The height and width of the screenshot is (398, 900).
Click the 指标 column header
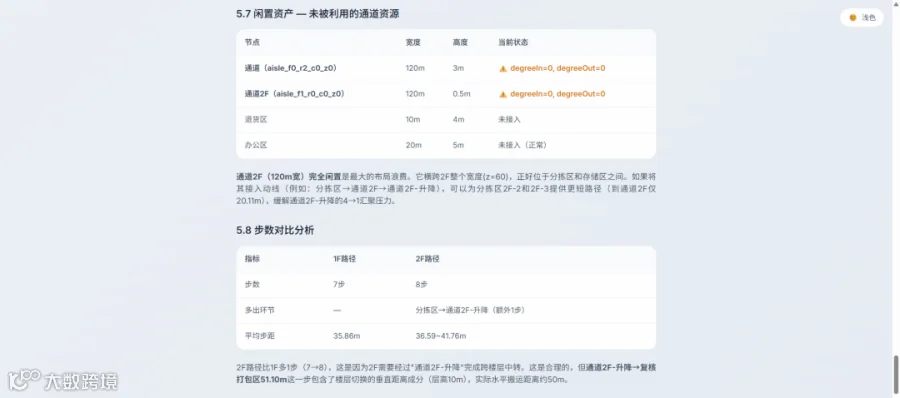click(252, 259)
